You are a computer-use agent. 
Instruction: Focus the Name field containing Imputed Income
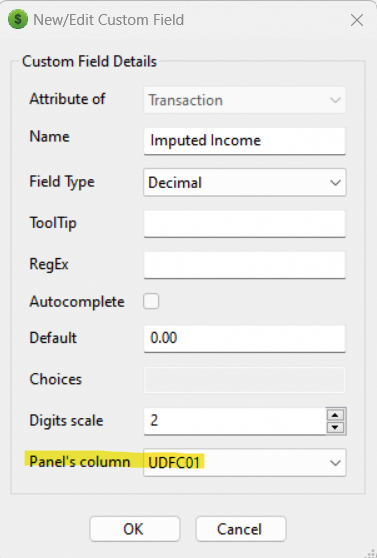coord(245,141)
